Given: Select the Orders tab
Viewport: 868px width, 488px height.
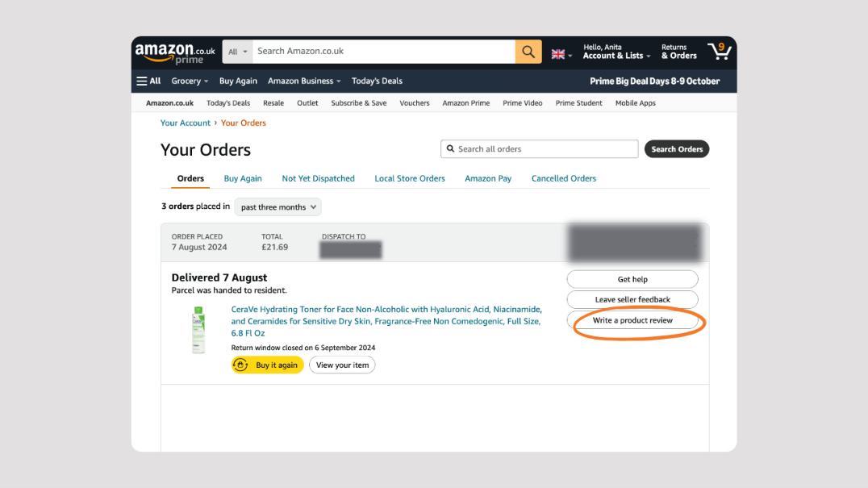Looking at the screenshot, I should [190, 179].
